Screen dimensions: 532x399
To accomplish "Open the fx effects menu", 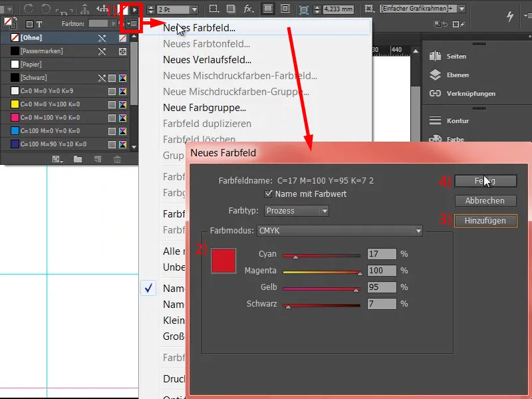I will coord(249,9).
